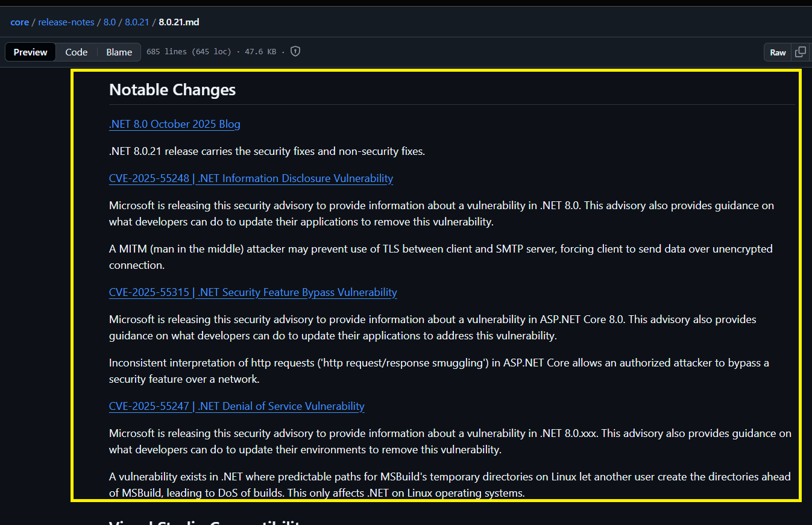Click the copy raw file icon
812x525 pixels.
800,52
